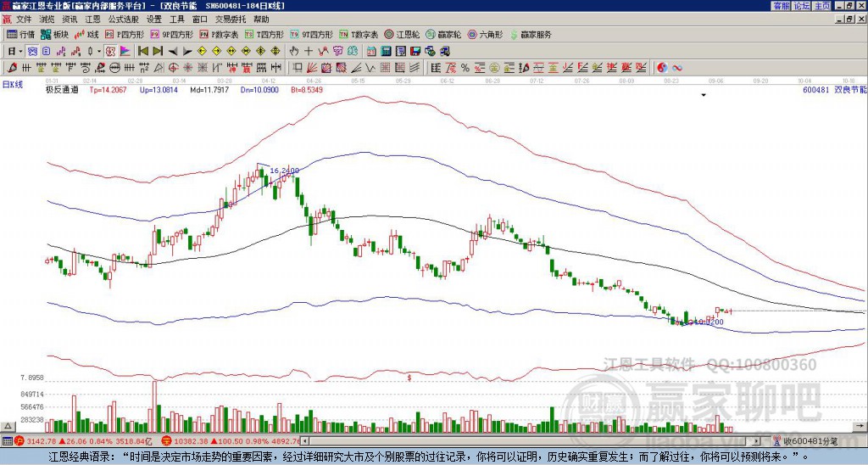
Task: Open the T数字表 time number table
Action: [x=359, y=34]
